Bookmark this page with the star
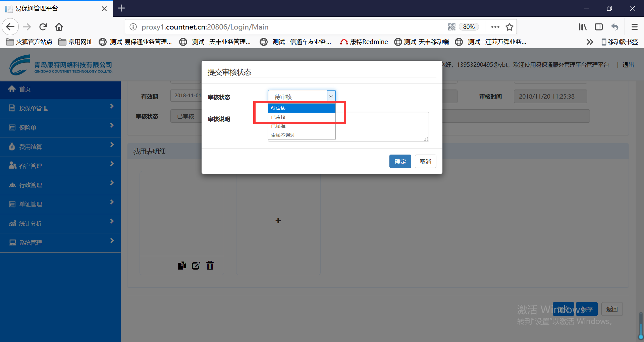Screen dimensions: 644x342 coord(509,27)
